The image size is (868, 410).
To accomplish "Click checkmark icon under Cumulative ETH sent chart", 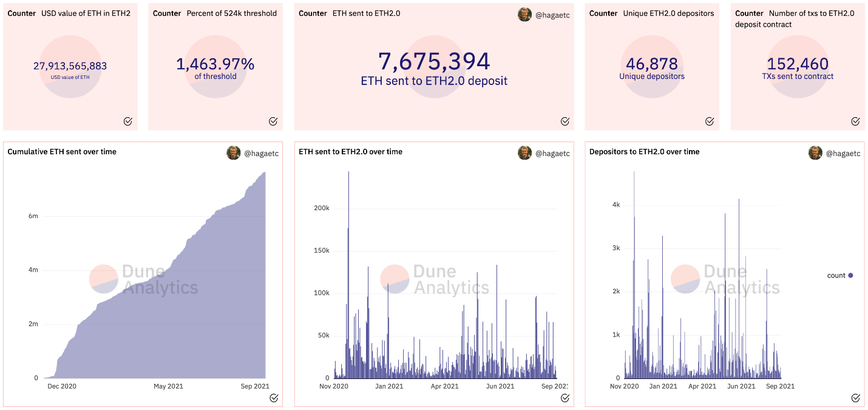I will (x=274, y=398).
